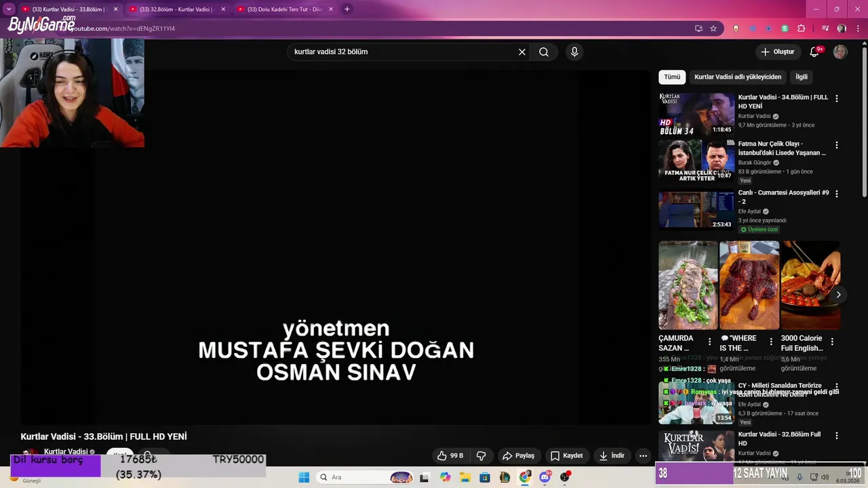
Task: Close the 33.Bölüm browser tab
Action: [x=115, y=9]
